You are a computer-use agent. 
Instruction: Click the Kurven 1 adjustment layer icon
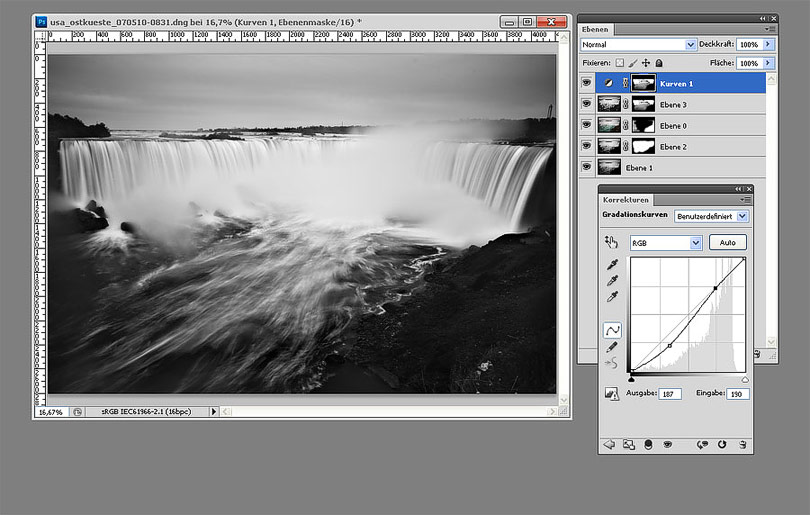pos(609,83)
